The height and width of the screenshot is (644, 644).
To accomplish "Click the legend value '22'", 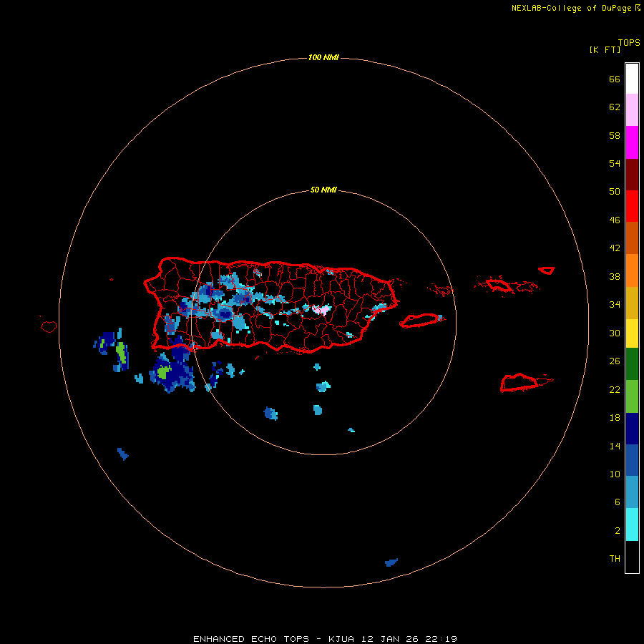I will coord(615,389).
